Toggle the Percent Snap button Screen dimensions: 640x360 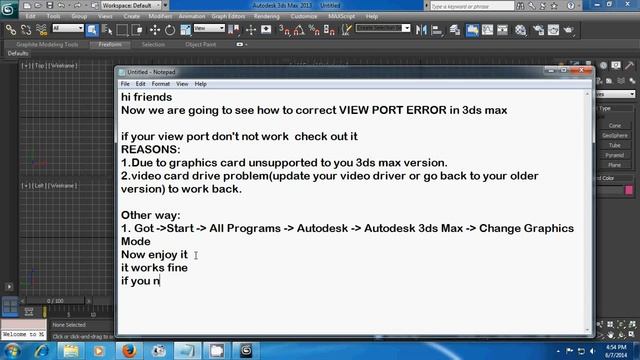tap(314, 30)
